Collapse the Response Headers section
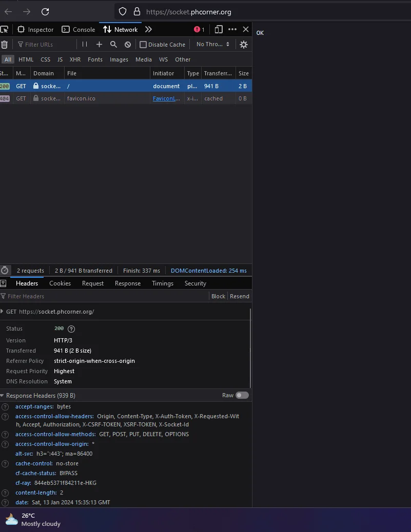 [x=2, y=396]
